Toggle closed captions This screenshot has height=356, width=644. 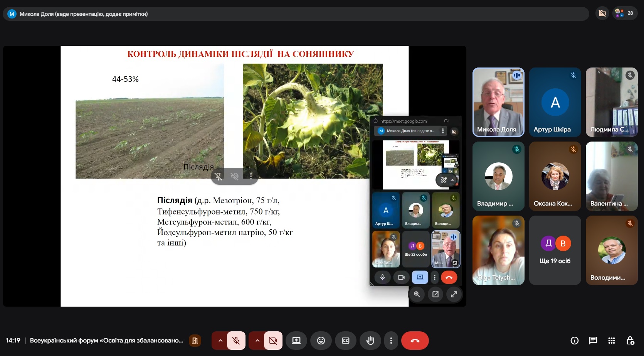(345, 341)
